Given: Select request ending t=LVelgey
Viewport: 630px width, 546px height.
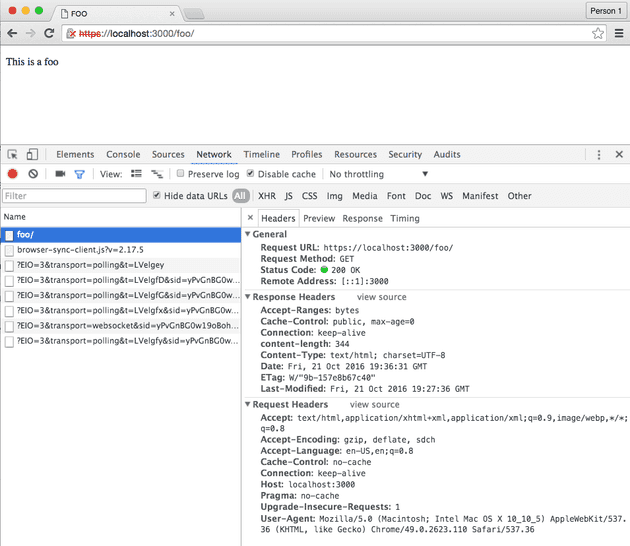Looking at the screenshot, I should 121,265.
